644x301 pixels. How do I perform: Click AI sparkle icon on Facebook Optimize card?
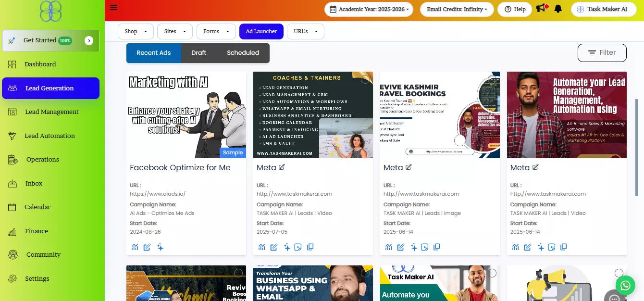point(160,247)
